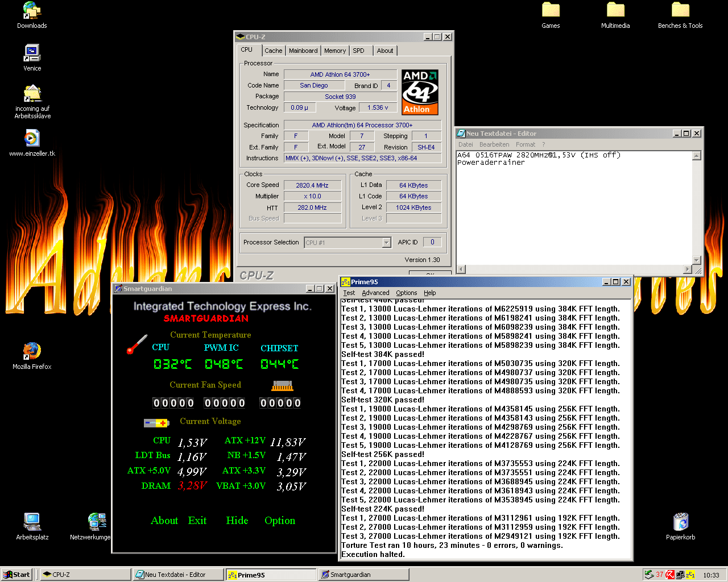The height and width of the screenshot is (582, 728).
Task: Click the AMD Athlon 64 3700+ Name field
Action: coord(340,74)
